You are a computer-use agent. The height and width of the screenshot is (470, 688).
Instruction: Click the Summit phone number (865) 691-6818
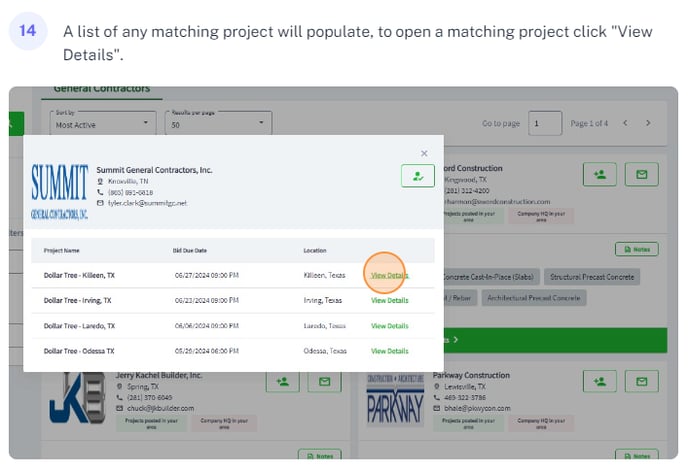(x=130, y=192)
